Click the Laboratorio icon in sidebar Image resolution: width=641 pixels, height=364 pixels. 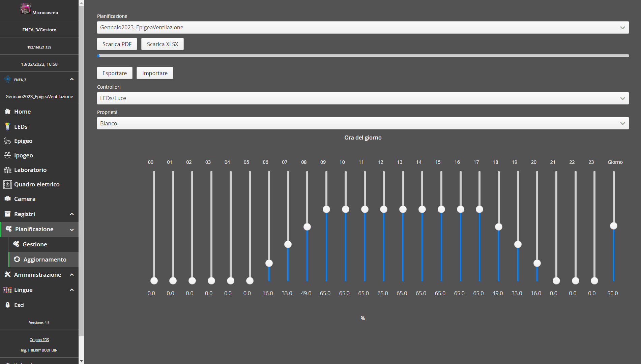(7, 170)
